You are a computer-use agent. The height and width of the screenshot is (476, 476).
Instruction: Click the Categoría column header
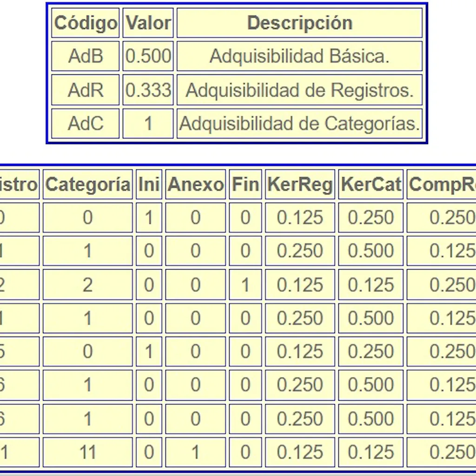(88, 185)
